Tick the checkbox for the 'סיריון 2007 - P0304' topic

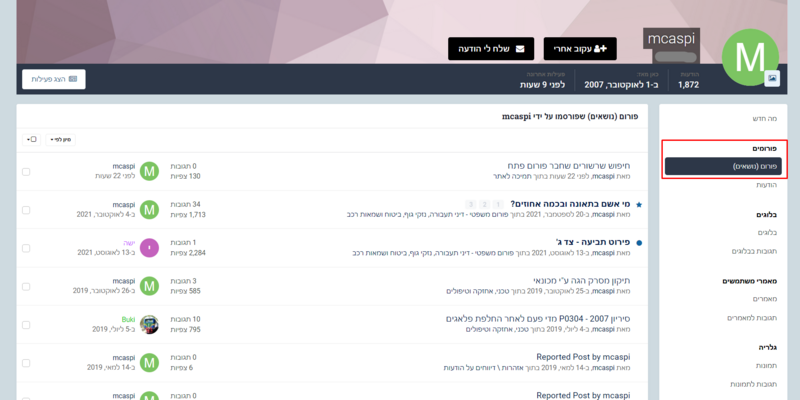[26, 325]
